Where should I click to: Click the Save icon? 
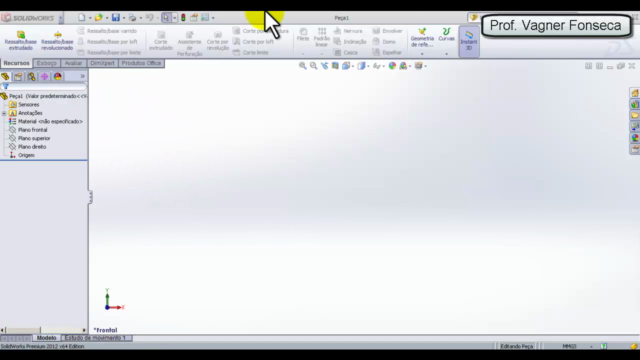click(116, 18)
